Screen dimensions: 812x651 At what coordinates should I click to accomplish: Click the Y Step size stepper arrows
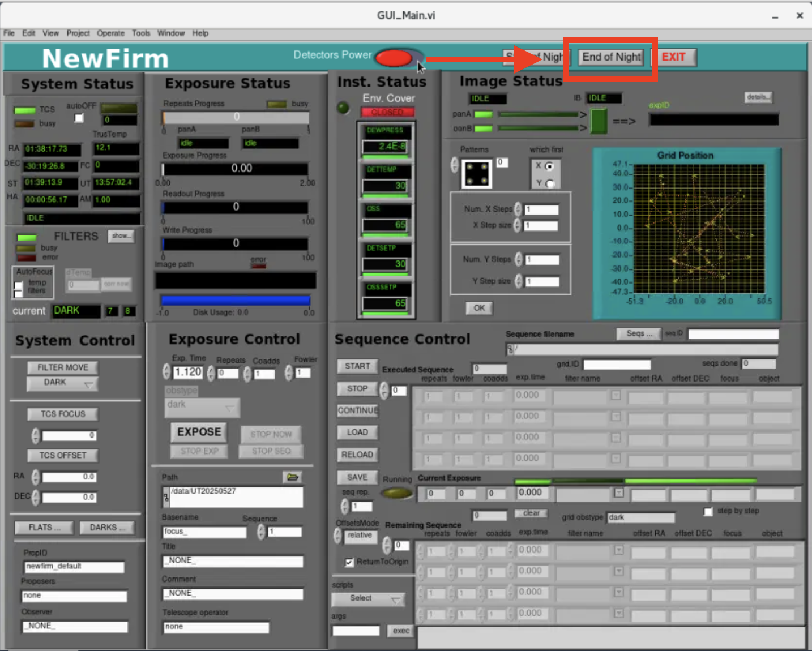click(518, 281)
